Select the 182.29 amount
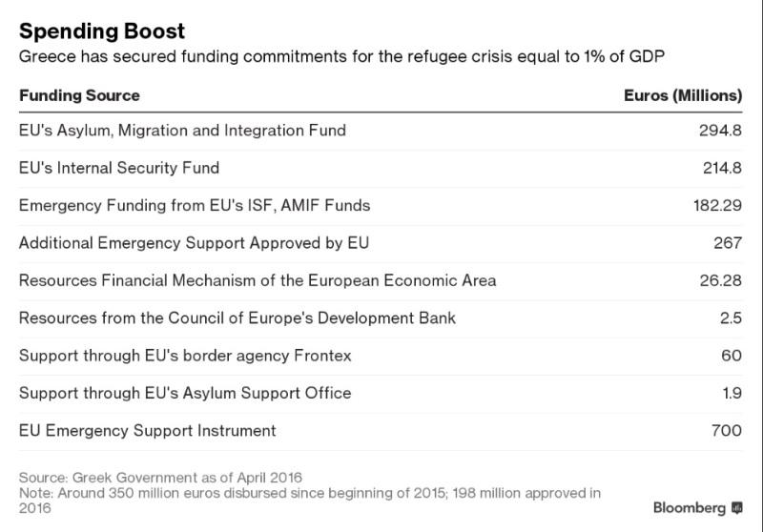The height and width of the screenshot is (532, 763). pos(715,205)
